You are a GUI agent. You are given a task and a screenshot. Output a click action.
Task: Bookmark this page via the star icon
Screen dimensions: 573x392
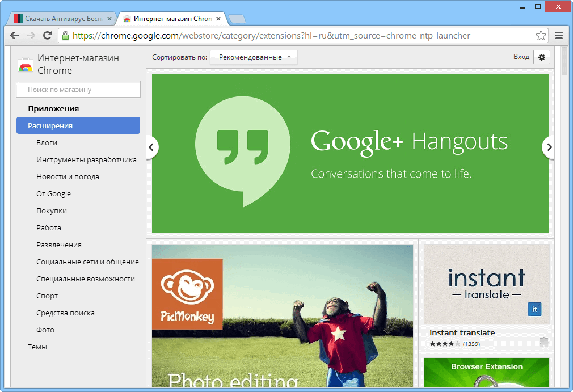point(541,35)
